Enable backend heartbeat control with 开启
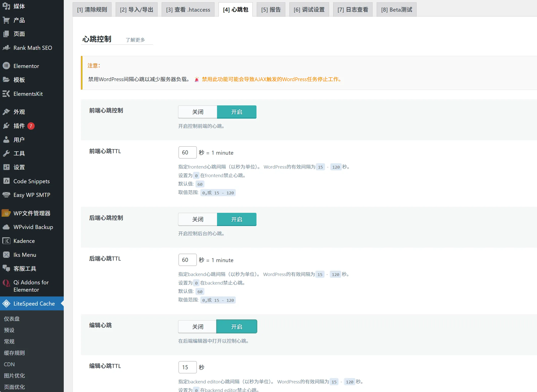Screen dimensions: 537x392 pos(237,219)
